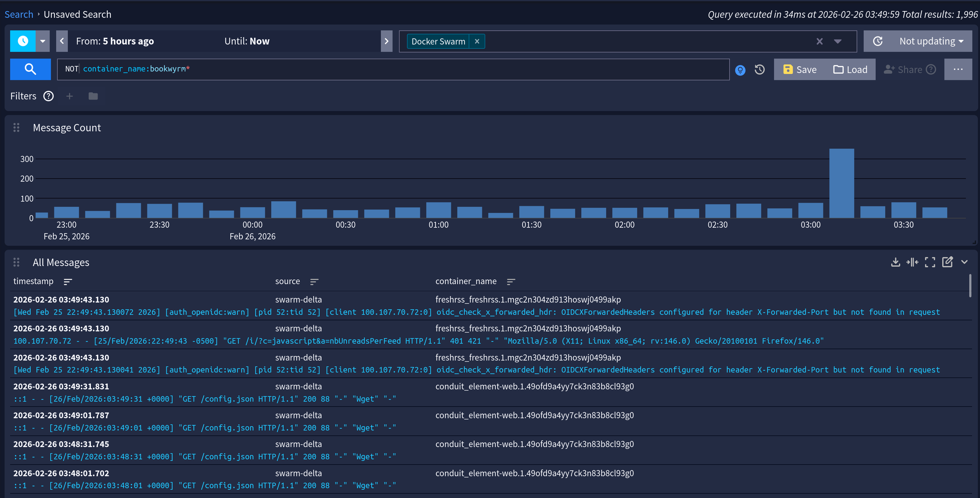This screenshot has height=498, width=980.
Task: Run the query with the search magnifier icon
Action: point(30,69)
